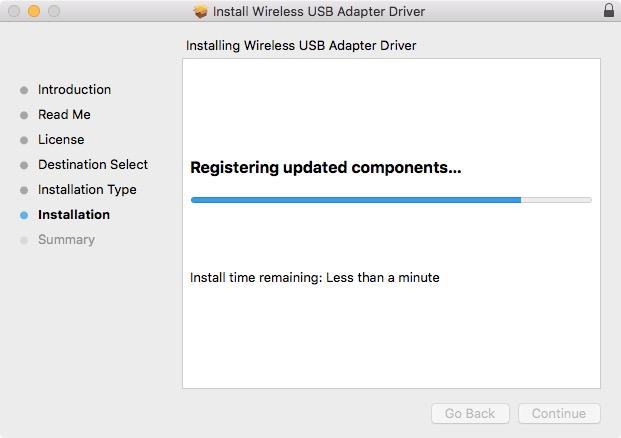The height and width of the screenshot is (438, 621).
Task: Click the License step bullet dot
Action: pyautogui.click(x=24, y=140)
